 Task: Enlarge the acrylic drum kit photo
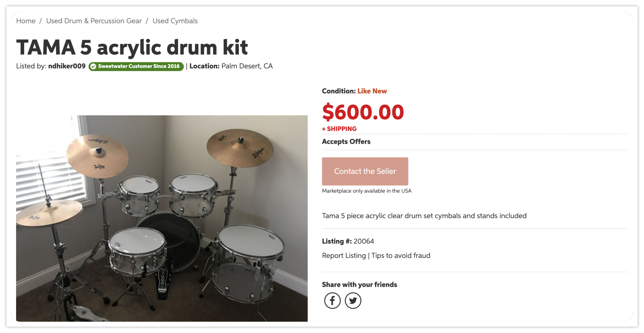point(162,218)
